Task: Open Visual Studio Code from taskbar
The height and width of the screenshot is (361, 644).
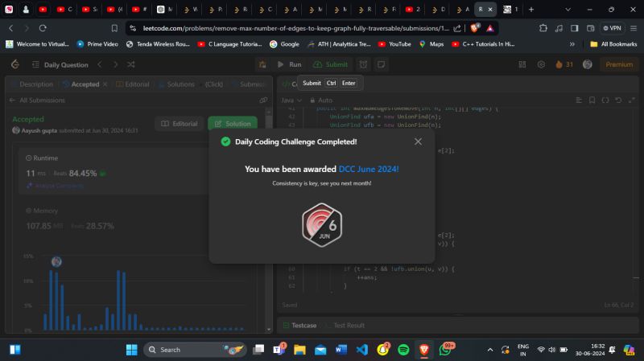Action: click(x=361, y=350)
